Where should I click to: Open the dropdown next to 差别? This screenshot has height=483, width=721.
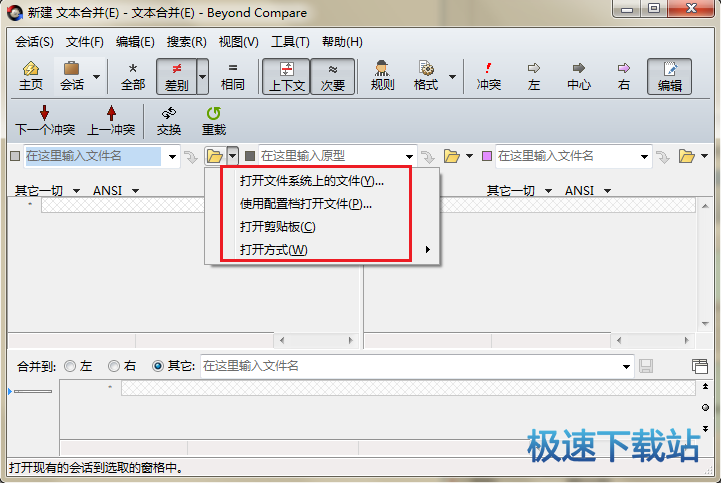pos(202,76)
